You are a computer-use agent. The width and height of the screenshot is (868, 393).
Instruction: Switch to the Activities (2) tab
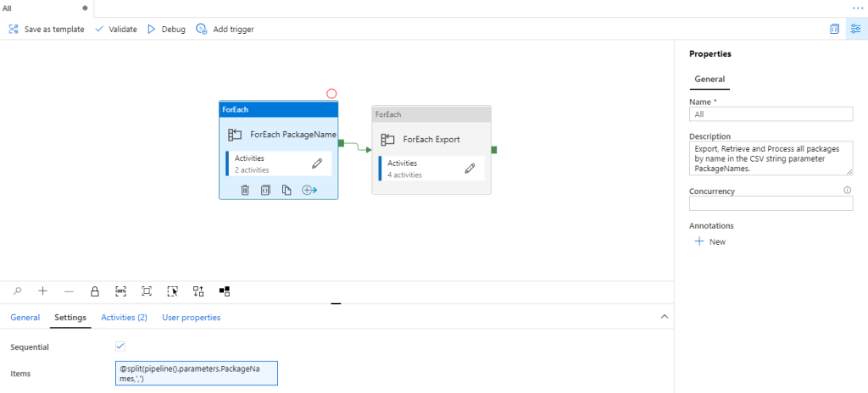click(x=124, y=318)
